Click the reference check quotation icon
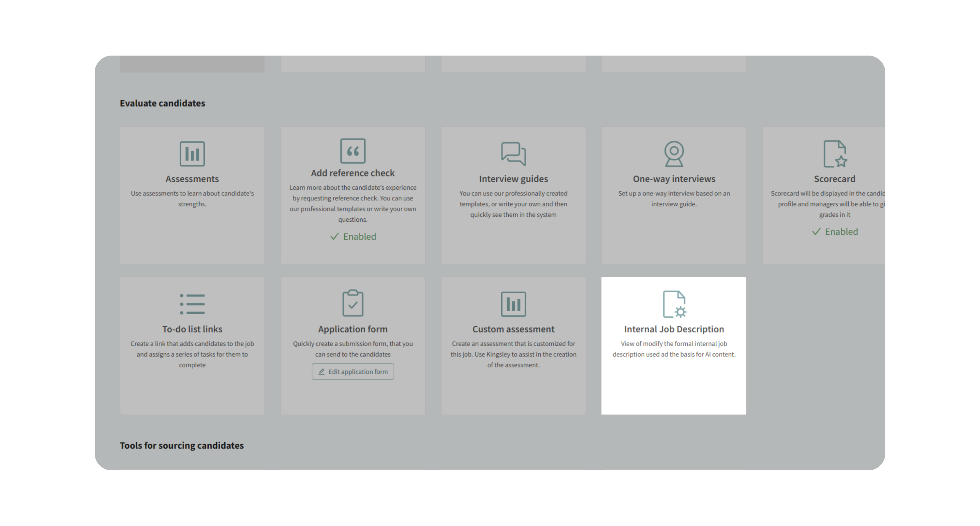980x526 pixels. click(x=353, y=151)
